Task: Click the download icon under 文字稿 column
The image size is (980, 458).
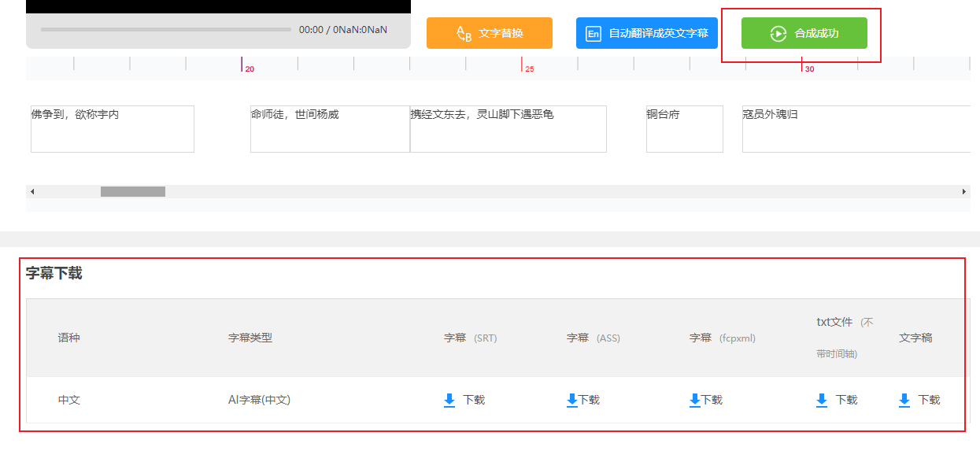Action: (904, 400)
